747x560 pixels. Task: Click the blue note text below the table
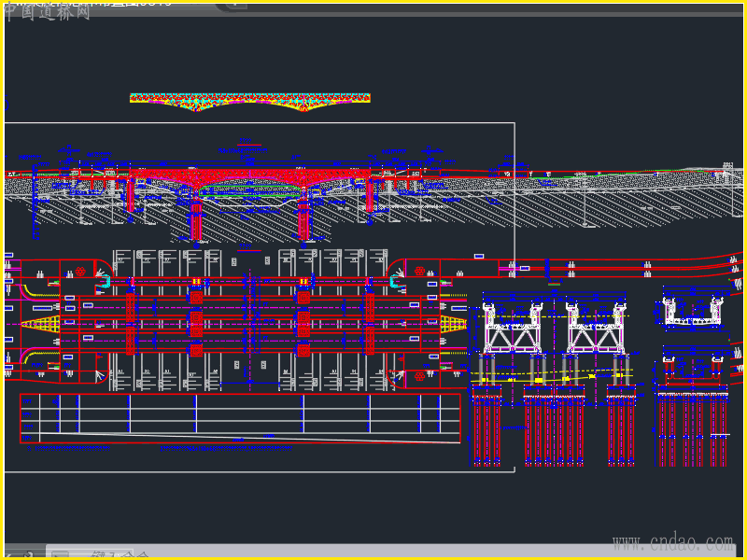click(x=160, y=448)
